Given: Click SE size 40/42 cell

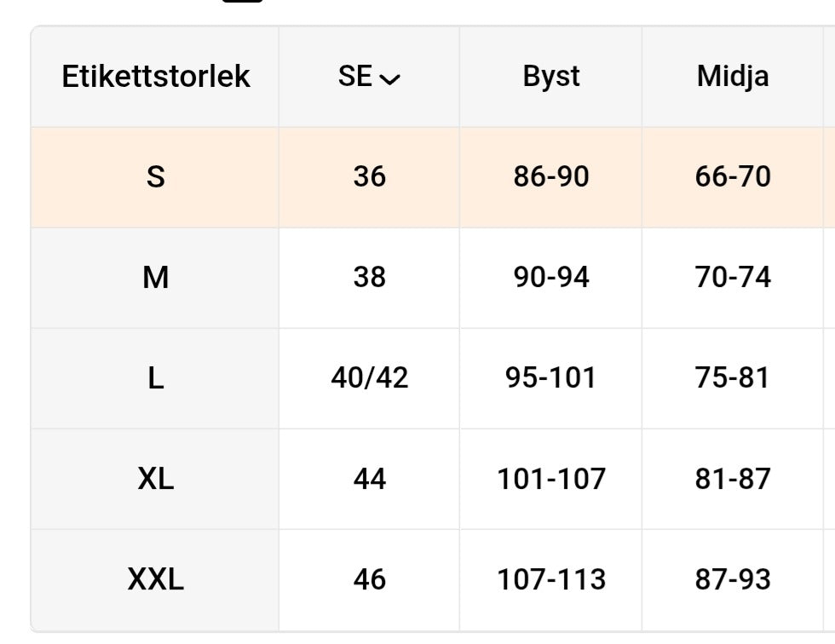Looking at the screenshot, I should click(x=369, y=378).
